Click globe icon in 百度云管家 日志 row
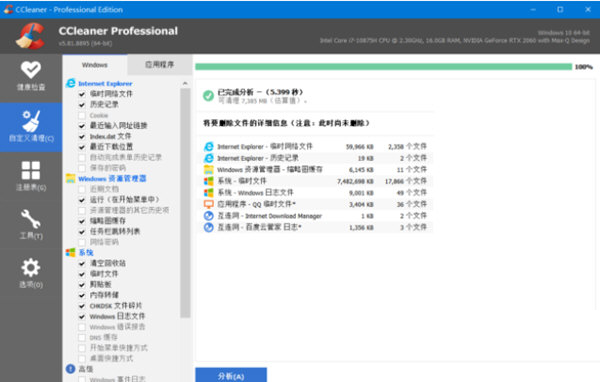Viewport: 600px width, 382px height. [x=209, y=227]
